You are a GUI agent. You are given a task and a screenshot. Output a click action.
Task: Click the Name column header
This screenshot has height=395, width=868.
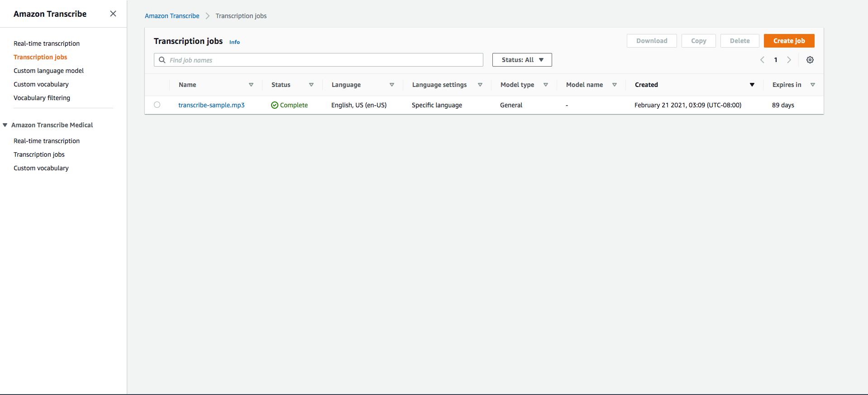pyautogui.click(x=187, y=85)
